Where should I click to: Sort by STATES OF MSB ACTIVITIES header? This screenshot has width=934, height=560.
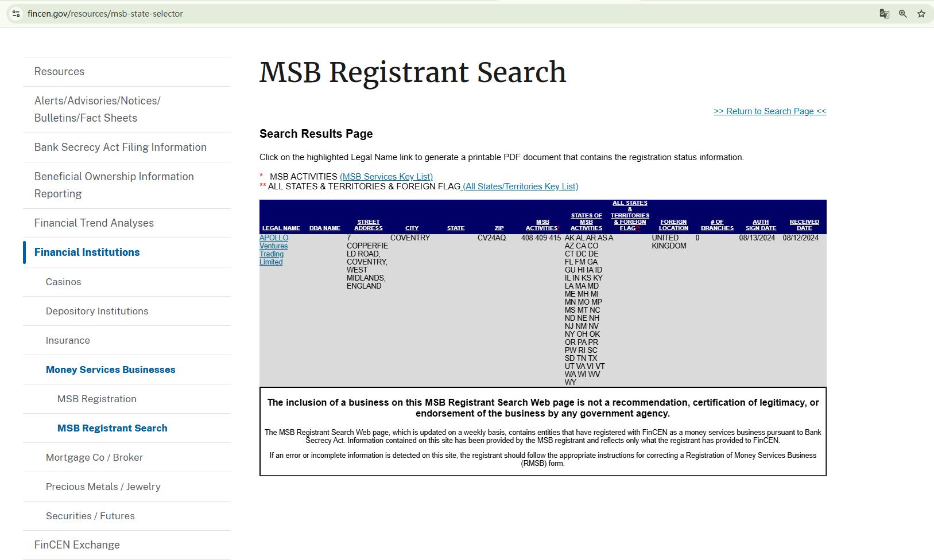point(586,222)
